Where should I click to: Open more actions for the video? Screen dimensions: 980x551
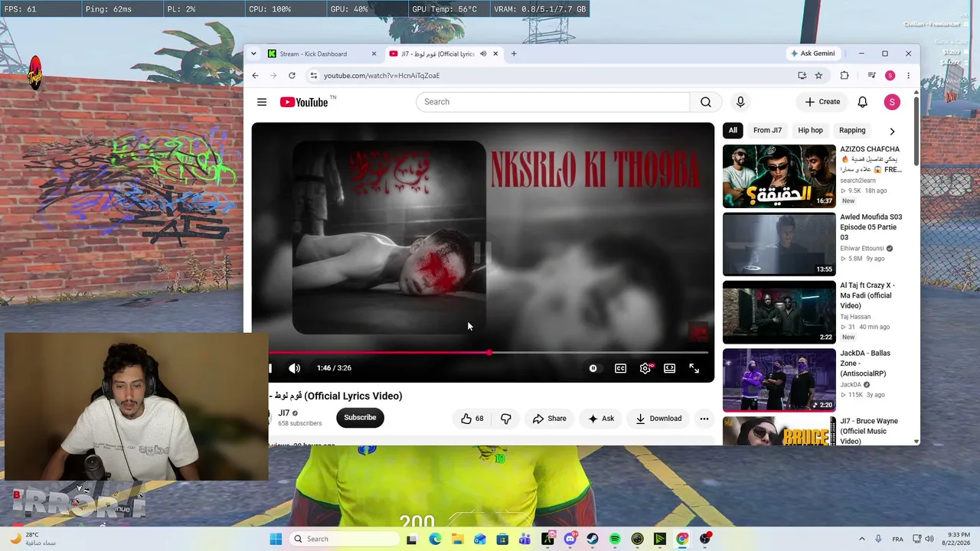click(704, 419)
